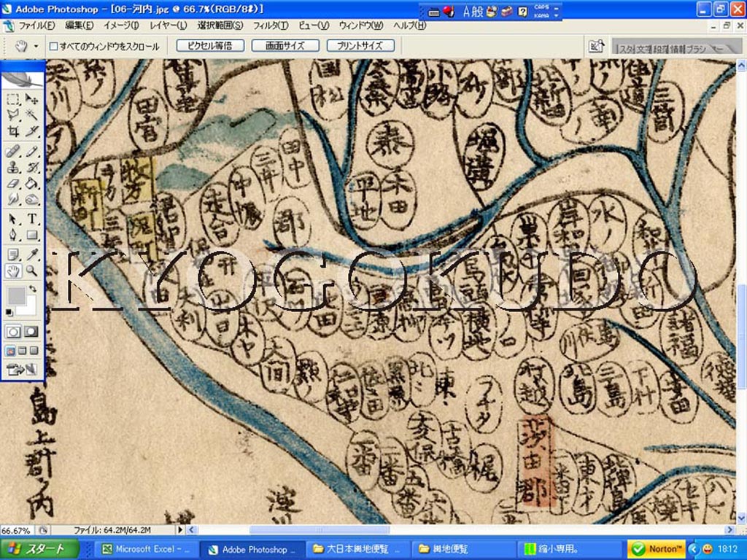
Task: Select the Rectangle shape tool
Action: pos(31,235)
